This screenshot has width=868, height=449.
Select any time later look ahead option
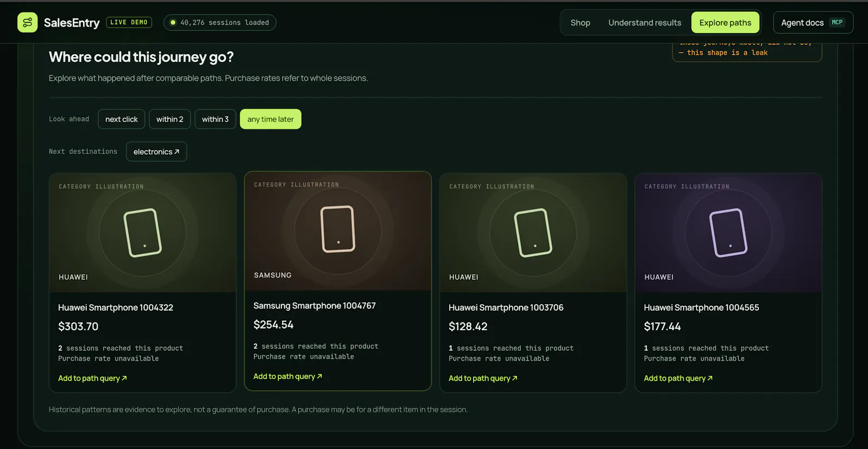click(270, 119)
